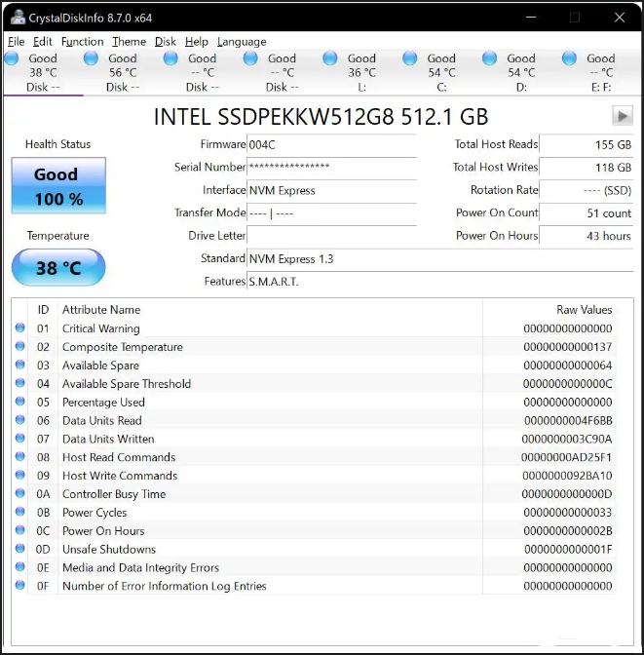Select the C: drive status orb
The height and width of the screenshot is (655, 644).
[410, 58]
